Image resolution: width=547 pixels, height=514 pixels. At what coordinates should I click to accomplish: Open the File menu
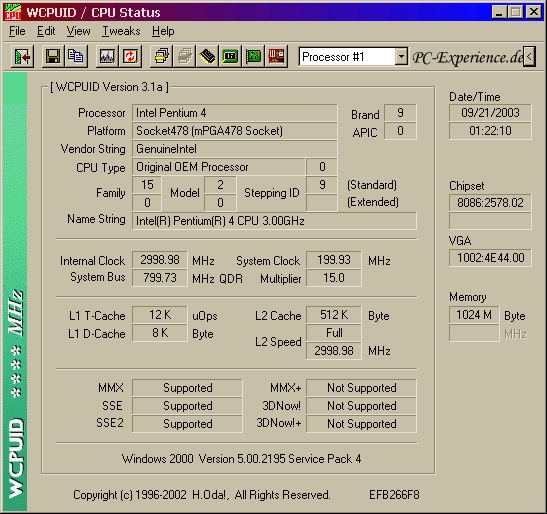(x=17, y=31)
